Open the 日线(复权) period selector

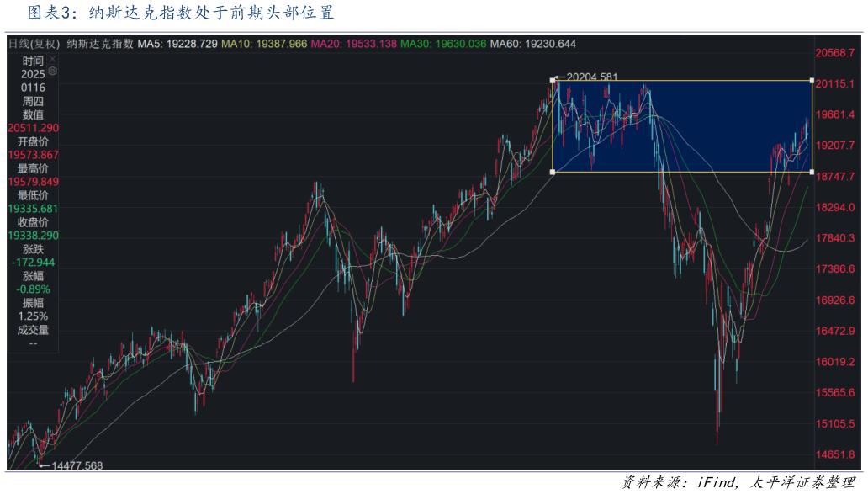click(34, 44)
